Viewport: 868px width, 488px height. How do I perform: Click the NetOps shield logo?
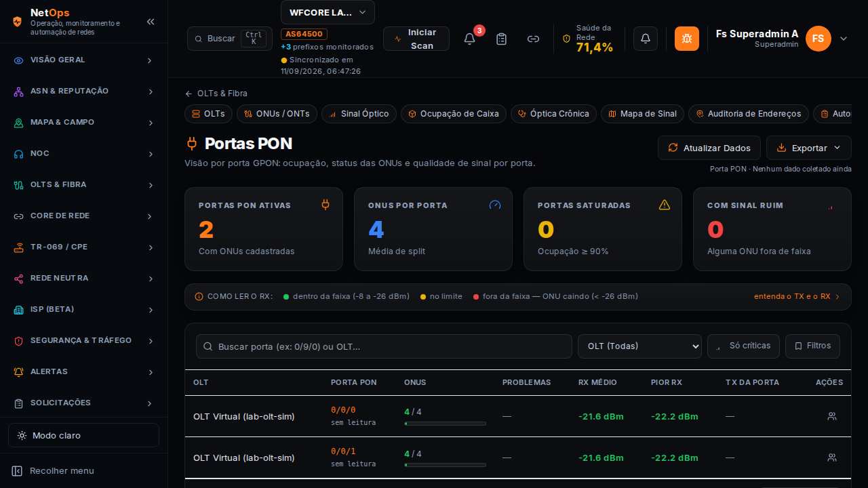18,22
